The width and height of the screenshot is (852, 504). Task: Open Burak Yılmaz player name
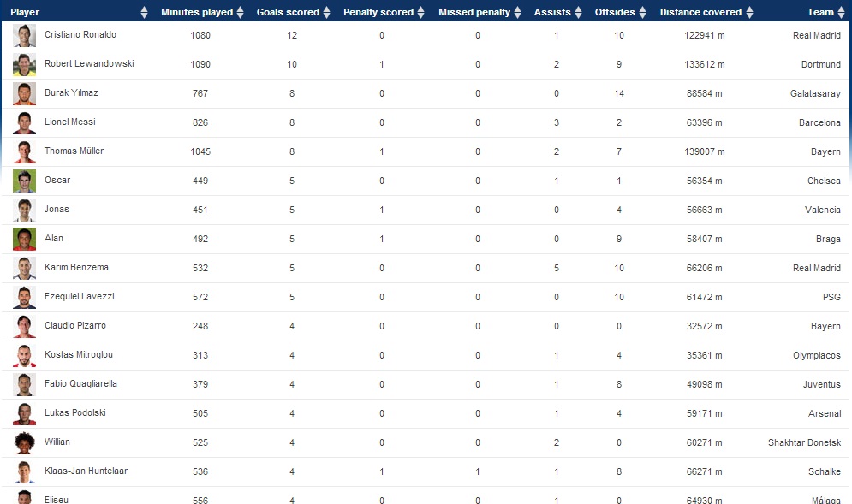click(x=72, y=93)
